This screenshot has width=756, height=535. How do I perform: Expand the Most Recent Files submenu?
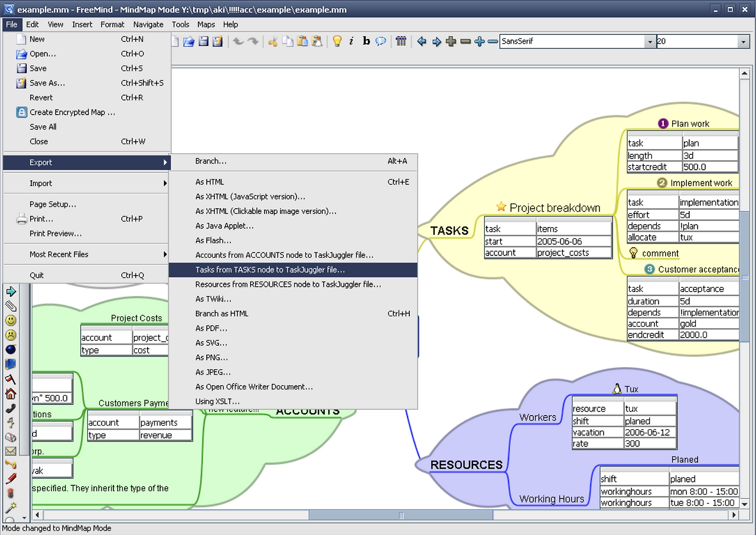87,254
